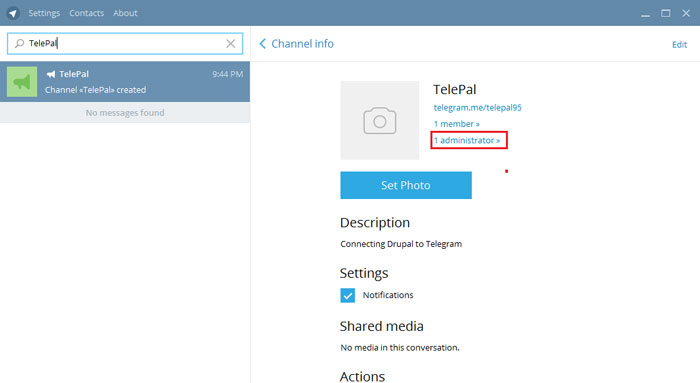This screenshot has height=383, width=700.
Task: Expand the 1 member list
Action: pos(456,124)
